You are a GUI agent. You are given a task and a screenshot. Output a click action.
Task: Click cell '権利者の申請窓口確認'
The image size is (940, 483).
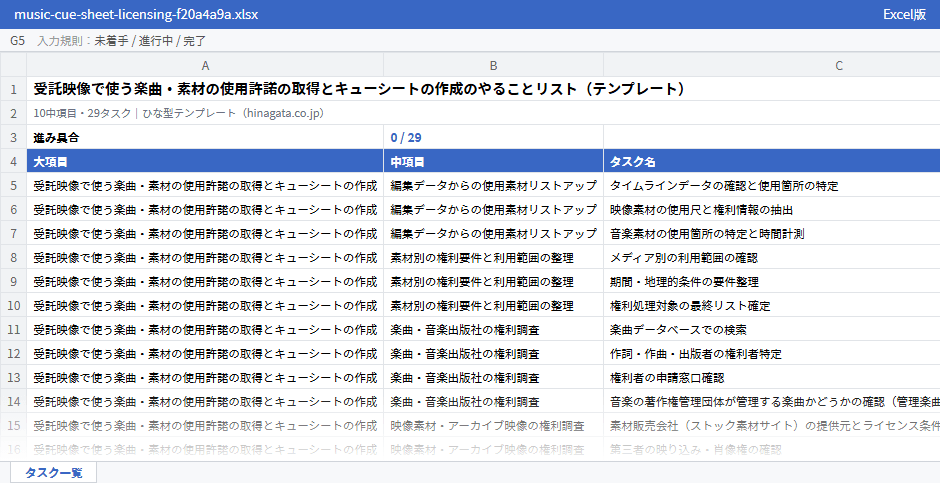click(772, 377)
